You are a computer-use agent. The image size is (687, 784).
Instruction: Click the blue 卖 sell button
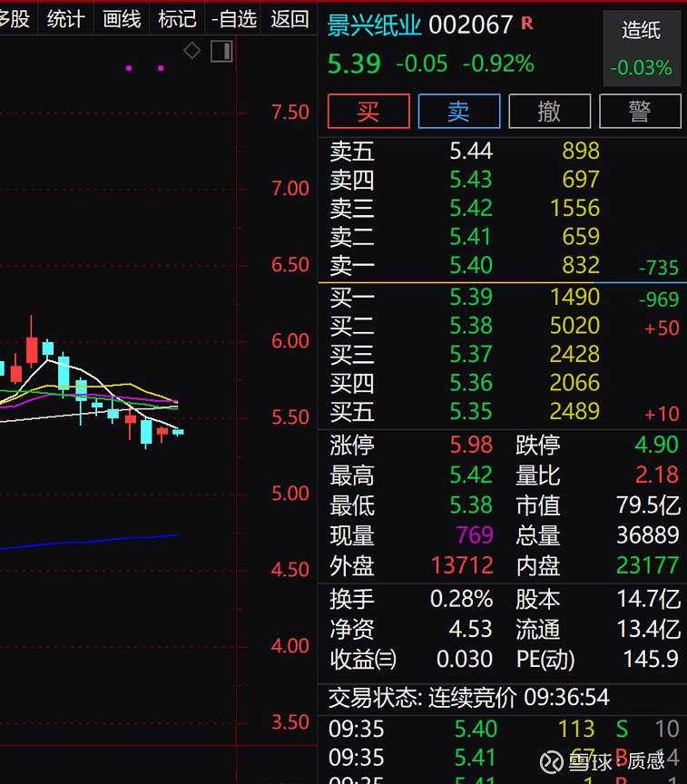click(459, 111)
